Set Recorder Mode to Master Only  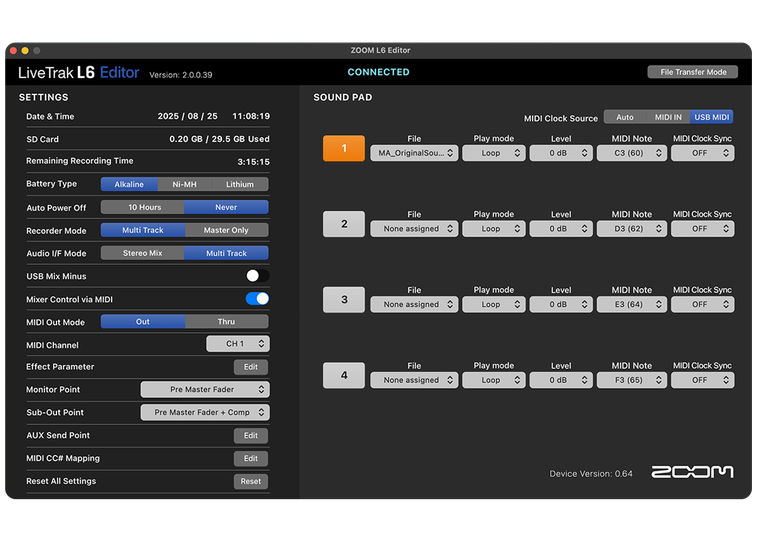(x=226, y=230)
